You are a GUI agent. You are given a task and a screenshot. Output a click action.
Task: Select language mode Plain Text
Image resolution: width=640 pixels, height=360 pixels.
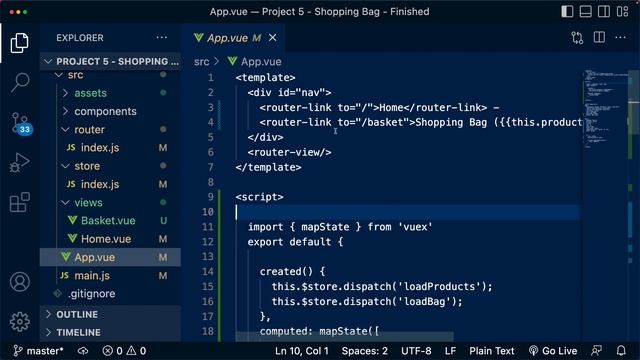point(491,351)
